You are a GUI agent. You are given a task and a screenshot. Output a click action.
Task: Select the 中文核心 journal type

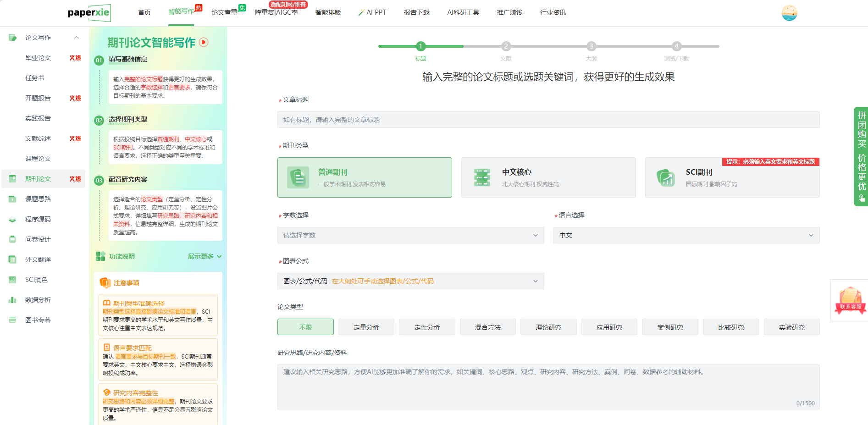pyautogui.click(x=548, y=177)
